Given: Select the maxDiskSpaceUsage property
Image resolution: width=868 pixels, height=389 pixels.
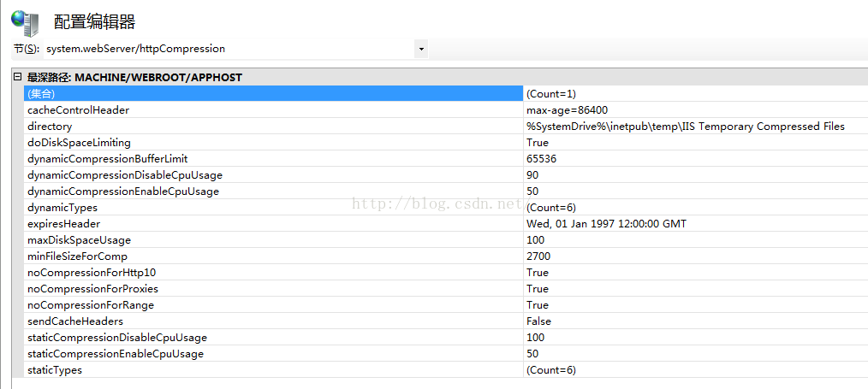Looking at the screenshot, I should pos(79,240).
